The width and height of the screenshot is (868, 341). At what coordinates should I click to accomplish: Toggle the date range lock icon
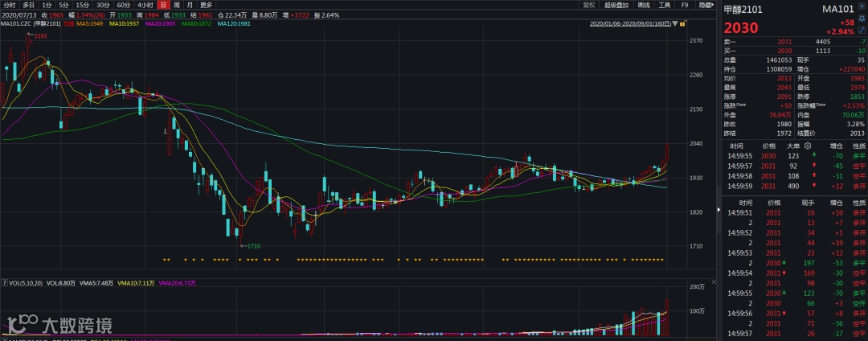coord(682,24)
